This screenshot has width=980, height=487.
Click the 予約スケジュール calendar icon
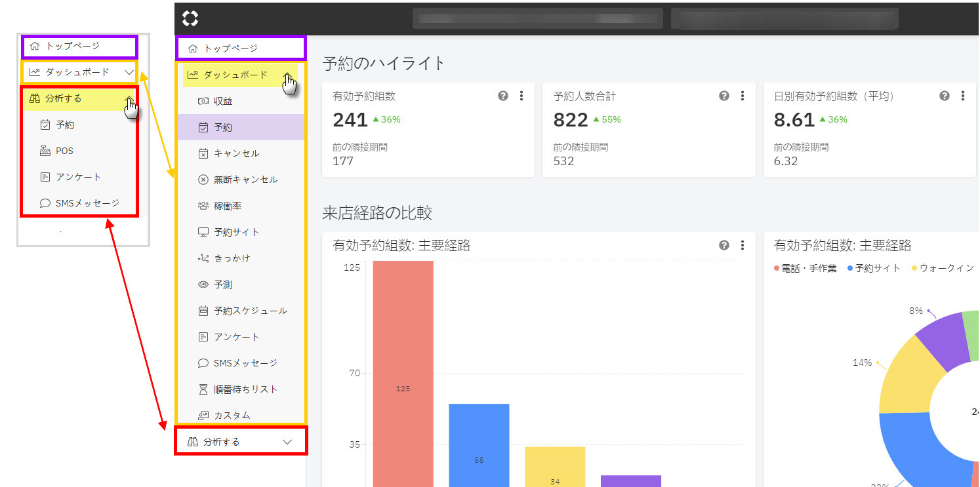203,311
